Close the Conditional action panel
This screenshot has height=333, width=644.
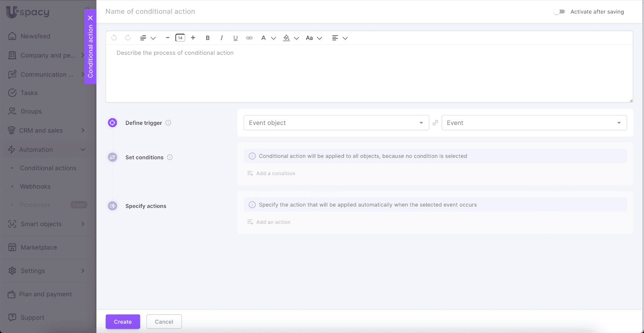90,18
